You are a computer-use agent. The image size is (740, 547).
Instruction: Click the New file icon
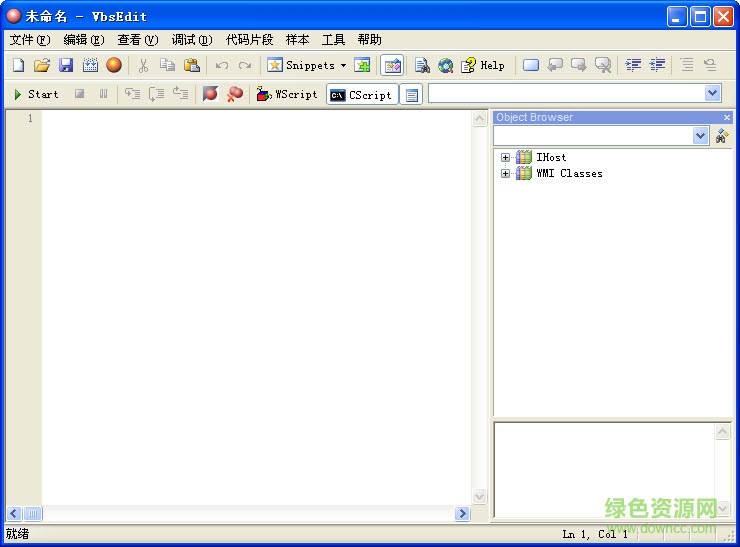18,65
